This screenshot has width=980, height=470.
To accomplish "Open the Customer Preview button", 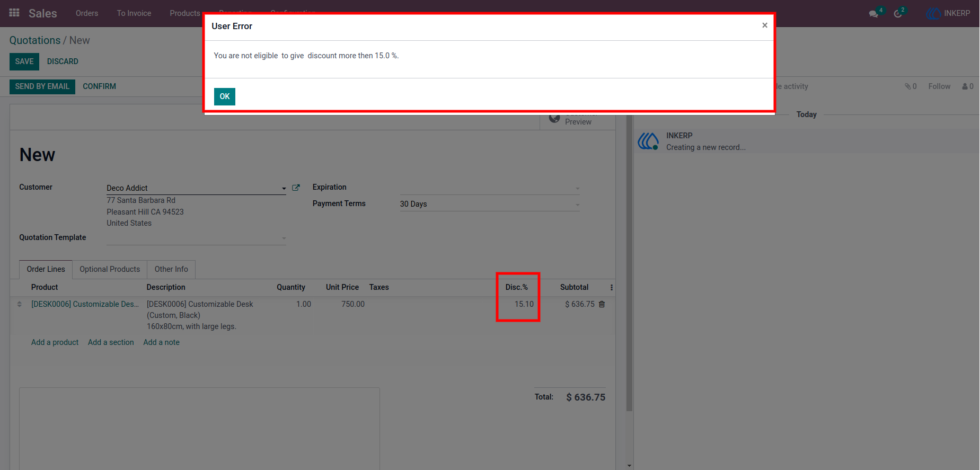I will [578, 121].
